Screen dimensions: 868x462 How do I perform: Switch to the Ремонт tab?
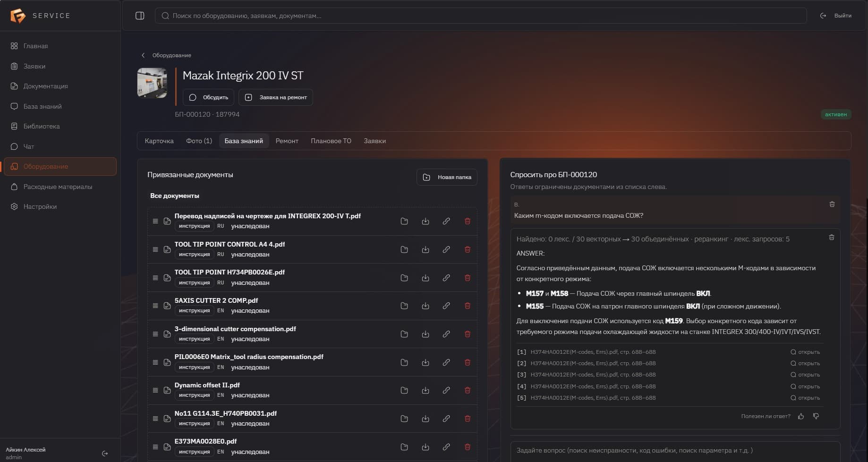coord(287,141)
